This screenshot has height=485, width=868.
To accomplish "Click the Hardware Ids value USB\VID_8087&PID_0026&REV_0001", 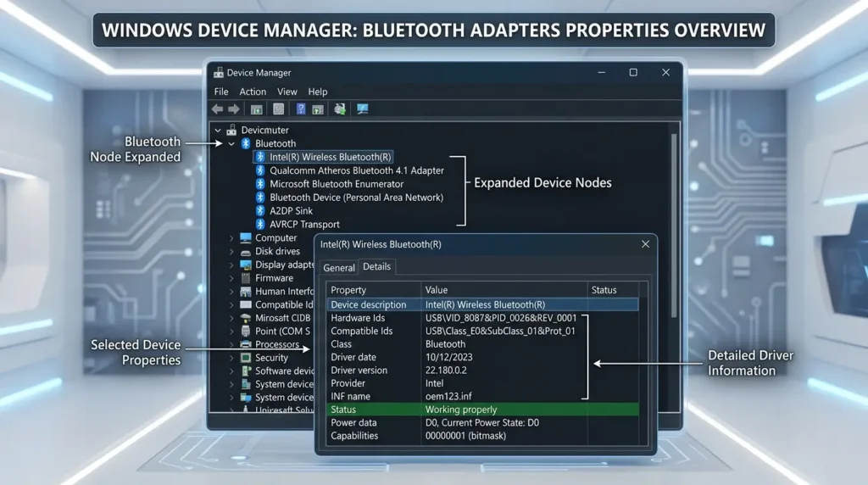I will pos(501,318).
